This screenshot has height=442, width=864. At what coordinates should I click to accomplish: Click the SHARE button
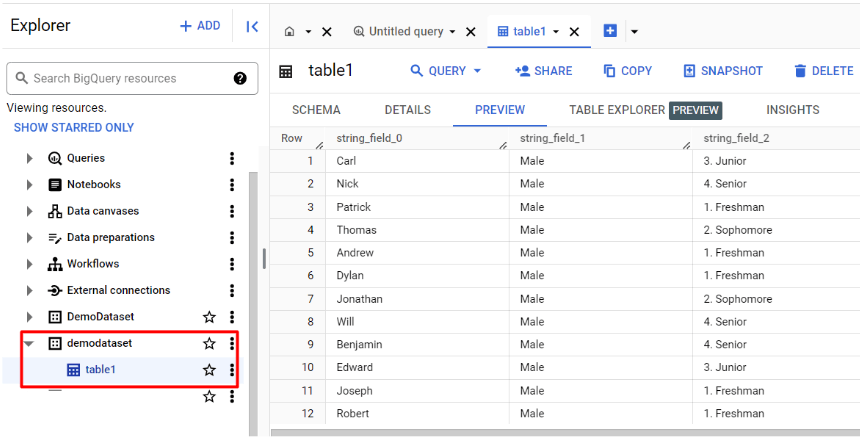(x=543, y=71)
